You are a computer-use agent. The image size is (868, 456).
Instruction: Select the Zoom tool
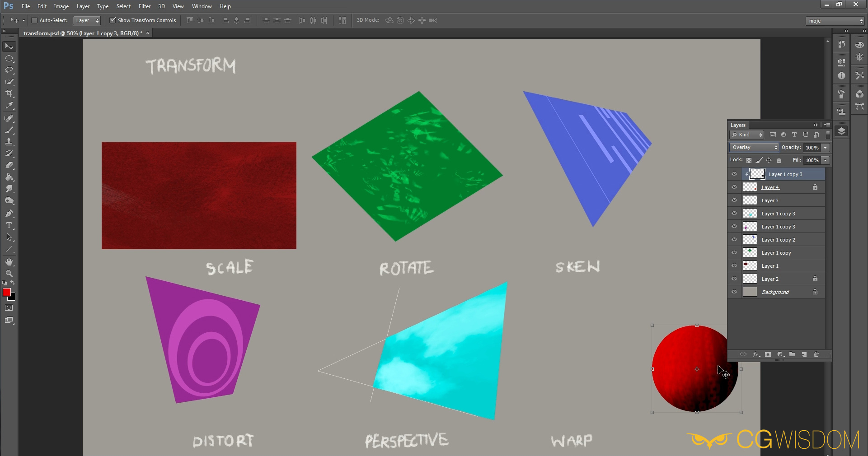[9, 274]
